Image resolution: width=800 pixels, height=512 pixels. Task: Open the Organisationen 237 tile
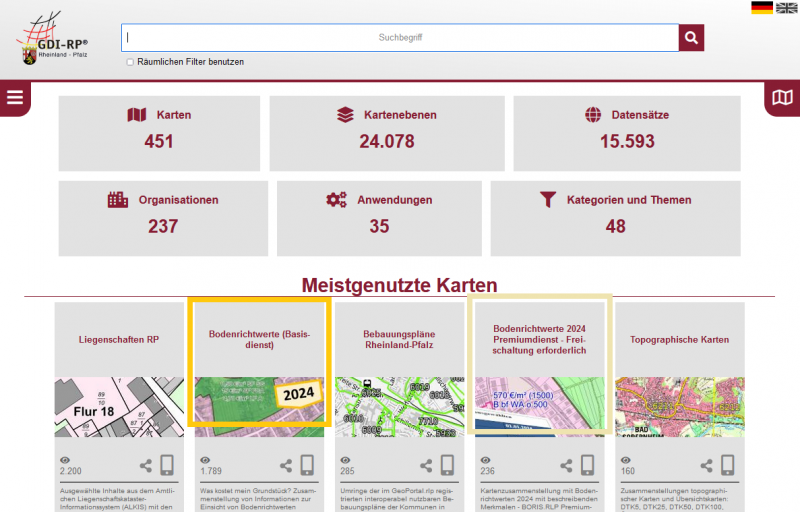[163, 218]
